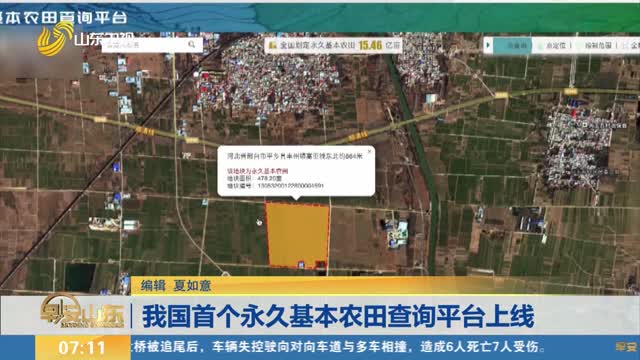Choose the 绘制范围 draw-range tool
The image size is (640, 360).
point(598,46)
